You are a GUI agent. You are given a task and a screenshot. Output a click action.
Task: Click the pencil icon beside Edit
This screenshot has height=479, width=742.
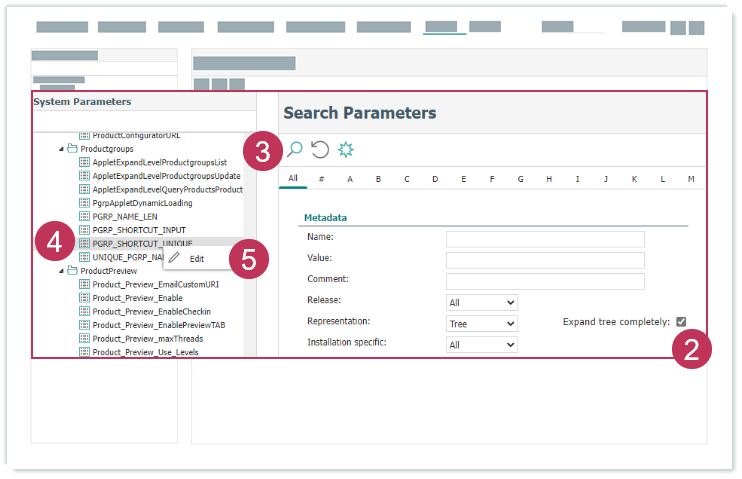click(x=175, y=258)
